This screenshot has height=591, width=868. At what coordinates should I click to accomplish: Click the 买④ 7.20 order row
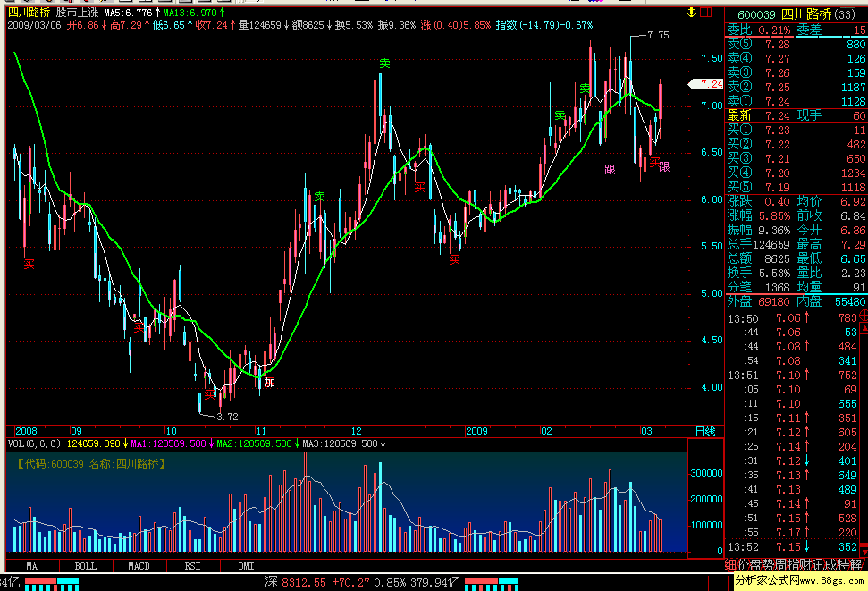[x=796, y=173]
